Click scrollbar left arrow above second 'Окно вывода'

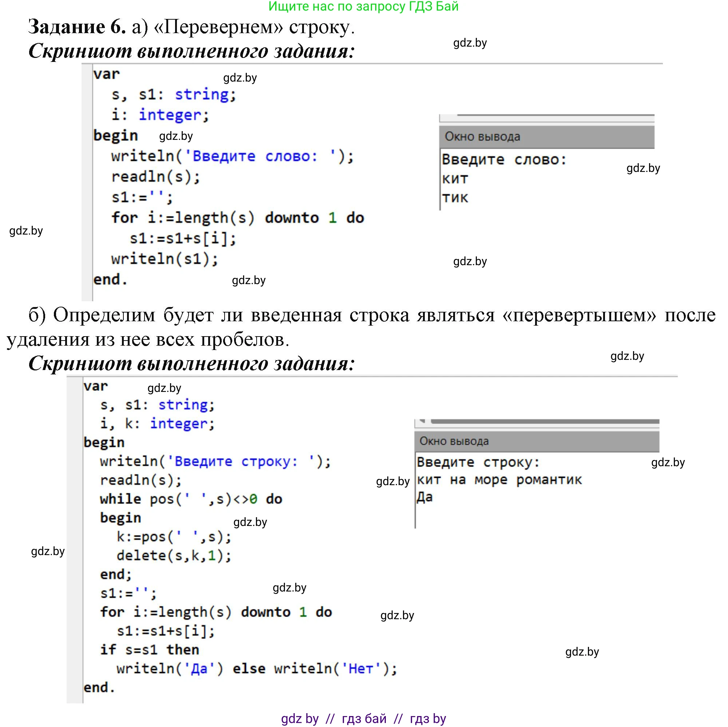pos(422,421)
